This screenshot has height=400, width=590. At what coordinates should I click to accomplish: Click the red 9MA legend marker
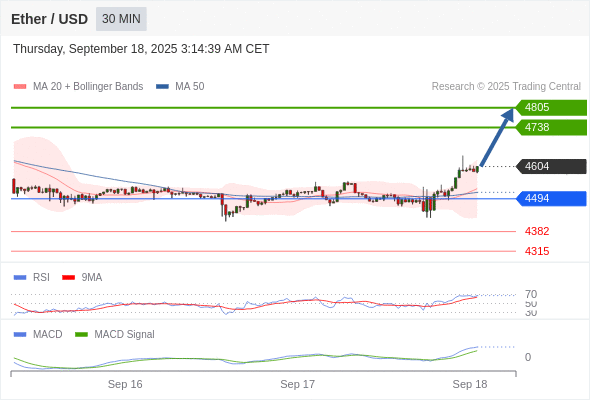coord(68,278)
